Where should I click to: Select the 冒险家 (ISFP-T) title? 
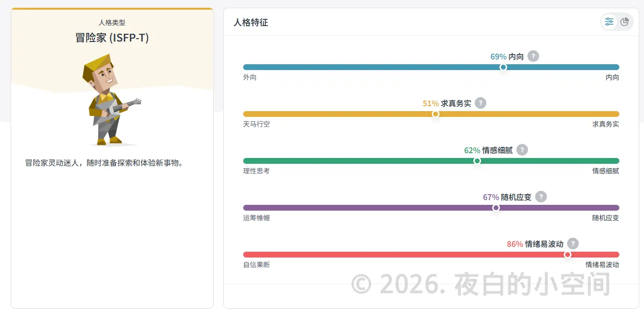coord(112,38)
